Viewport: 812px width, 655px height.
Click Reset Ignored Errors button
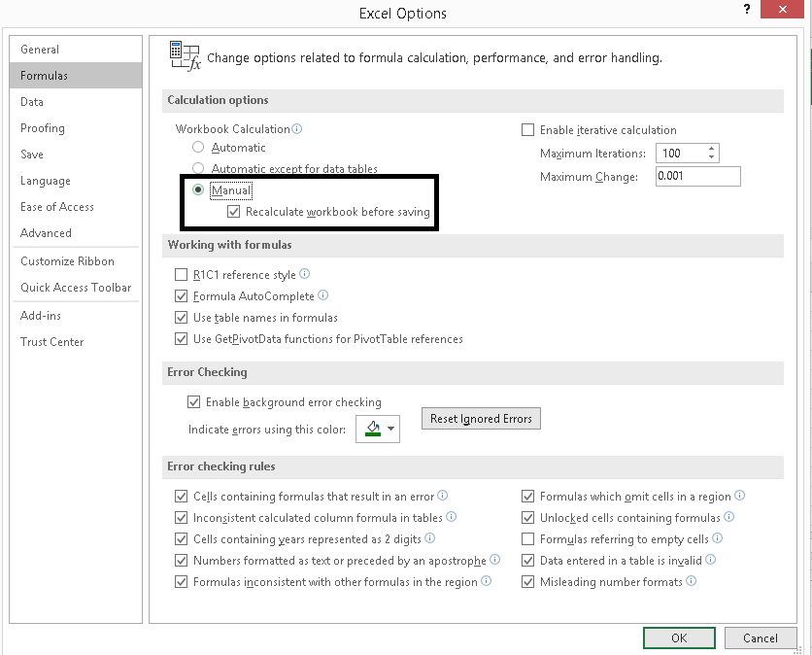[x=481, y=418]
